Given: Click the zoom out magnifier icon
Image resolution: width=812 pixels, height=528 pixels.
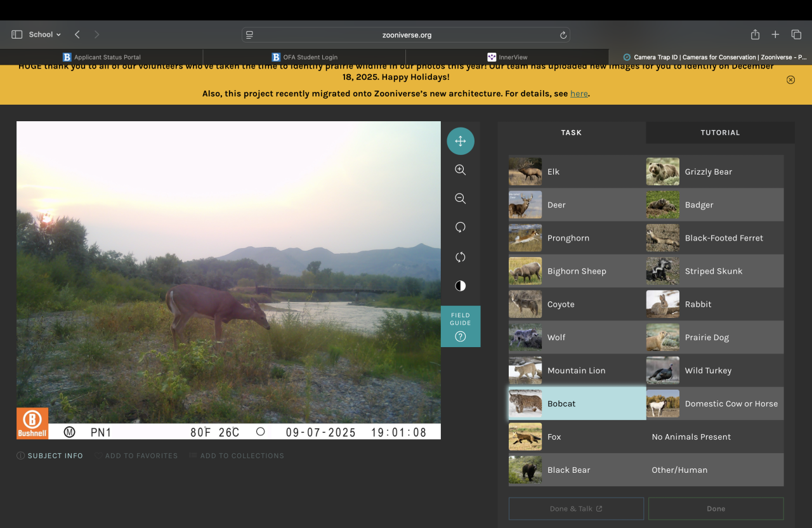Looking at the screenshot, I should (461, 199).
